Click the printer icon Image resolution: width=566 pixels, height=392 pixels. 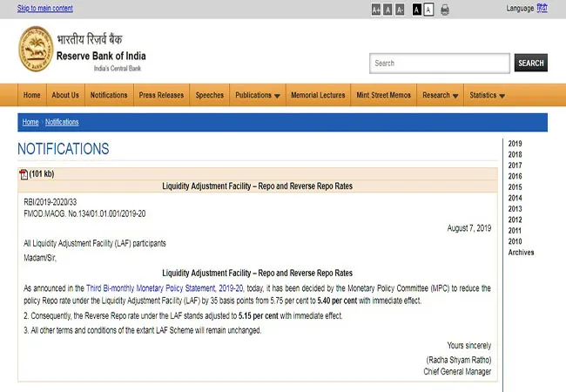[x=445, y=10]
